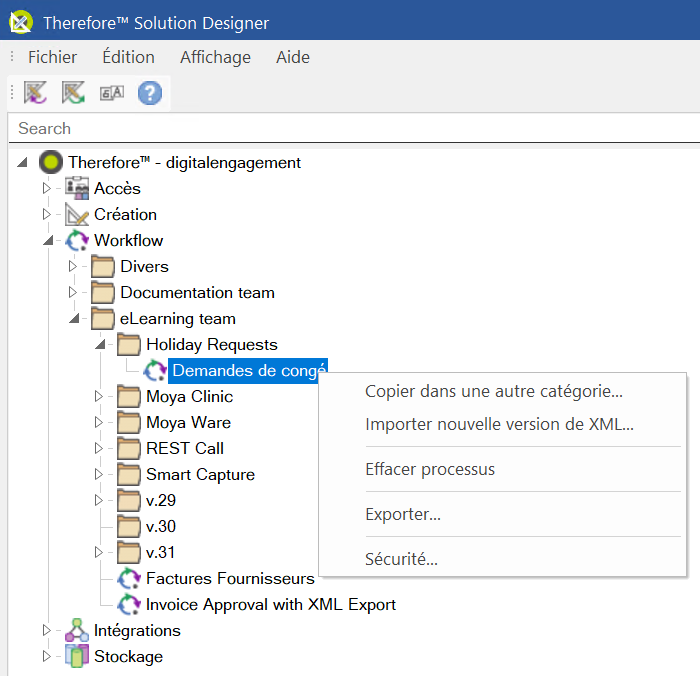The width and height of the screenshot is (700, 676).
Task: Click the Divers folder icon
Action: click(103, 267)
